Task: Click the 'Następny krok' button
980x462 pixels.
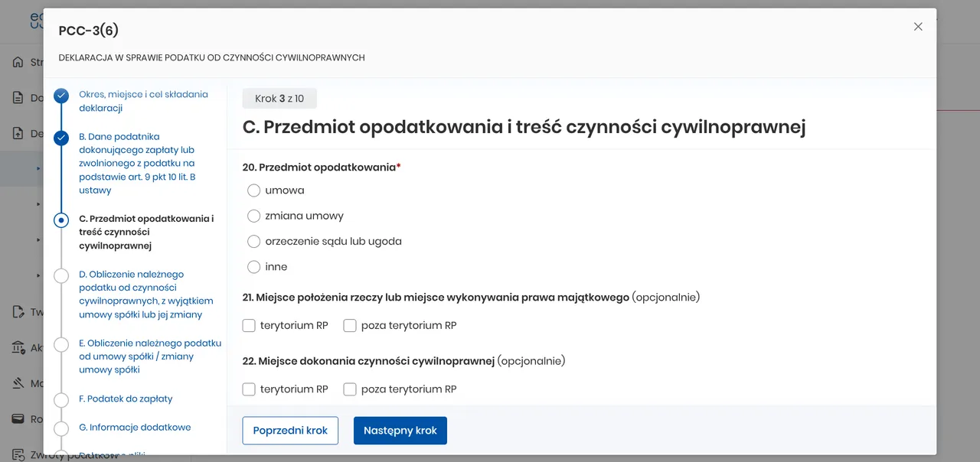Action: pos(400,431)
